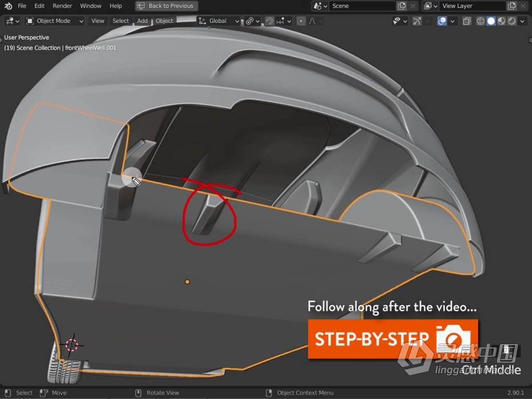This screenshot has width=532, height=399.
Task: Create a new scene copy
Action: tap(402, 6)
